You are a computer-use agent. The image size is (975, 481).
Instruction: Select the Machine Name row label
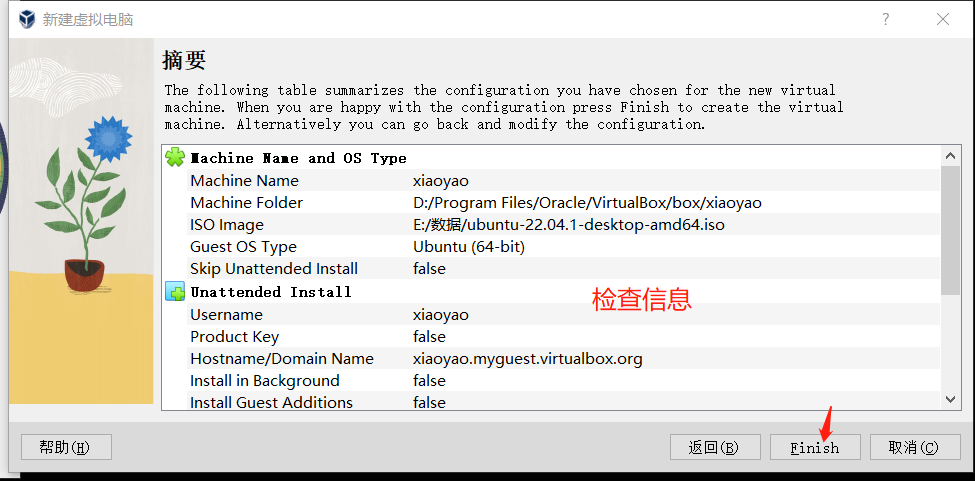[244, 181]
